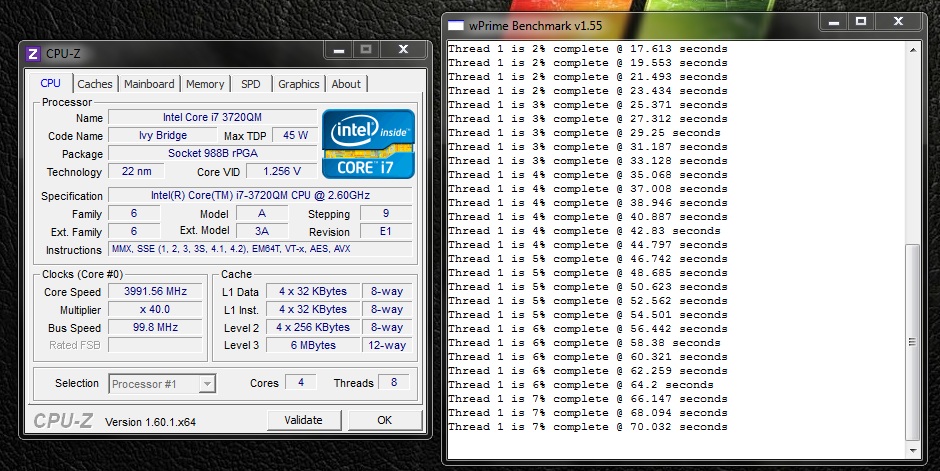The width and height of the screenshot is (940, 471).
Task: Click wPrime line showing 70.032 seconds
Action: tap(588, 427)
